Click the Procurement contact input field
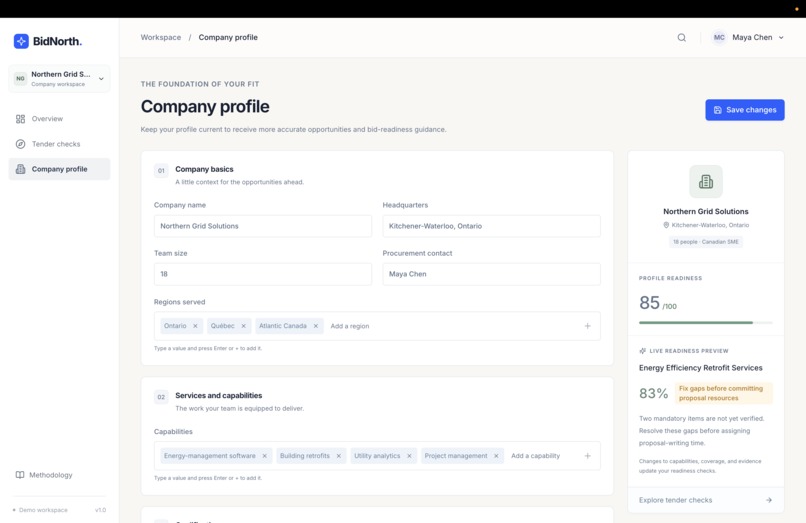This screenshot has width=806, height=523. pos(491,274)
